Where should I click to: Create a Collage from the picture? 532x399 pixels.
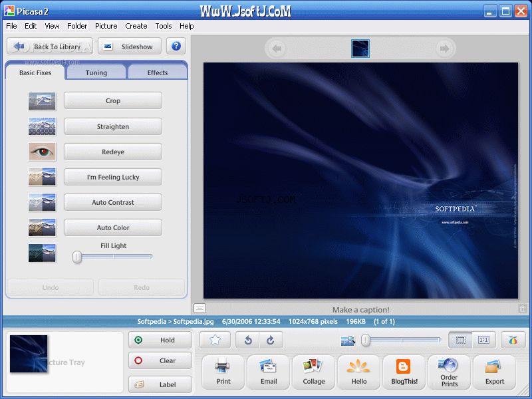313,372
